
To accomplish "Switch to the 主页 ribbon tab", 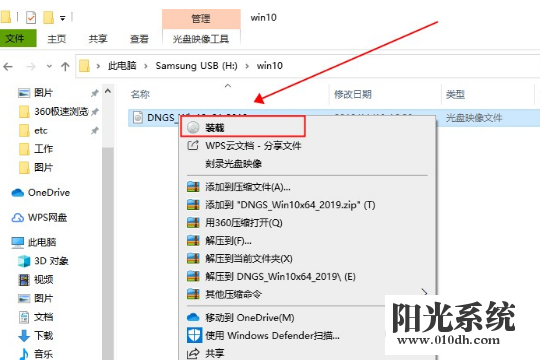I will click(56, 39).
